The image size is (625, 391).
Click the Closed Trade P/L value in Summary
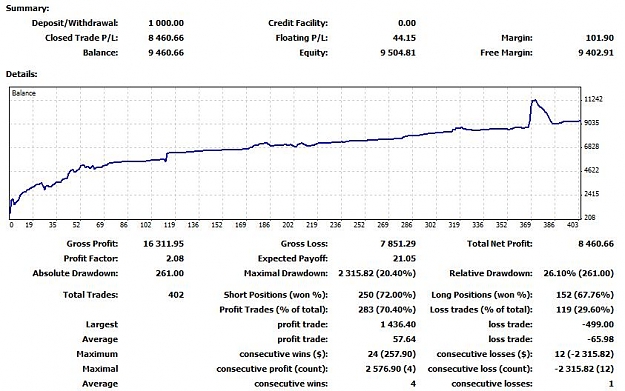[166, 38]
